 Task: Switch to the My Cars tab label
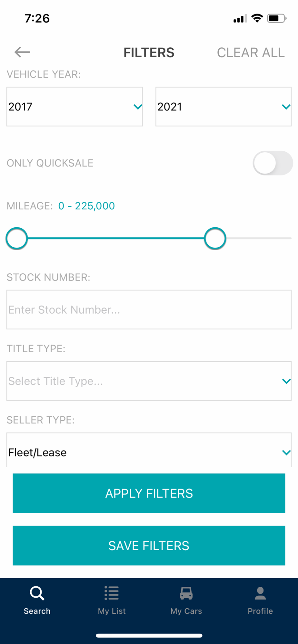tap(186, 611)
